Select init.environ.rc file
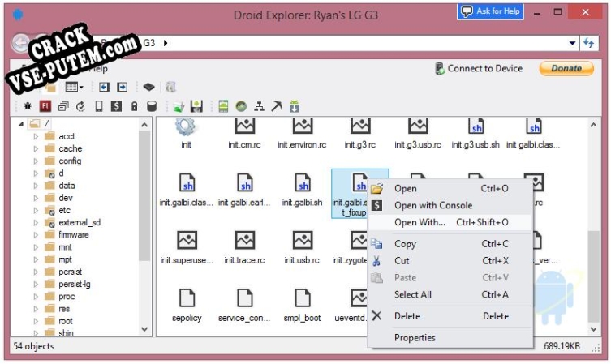 pos(302,133)
